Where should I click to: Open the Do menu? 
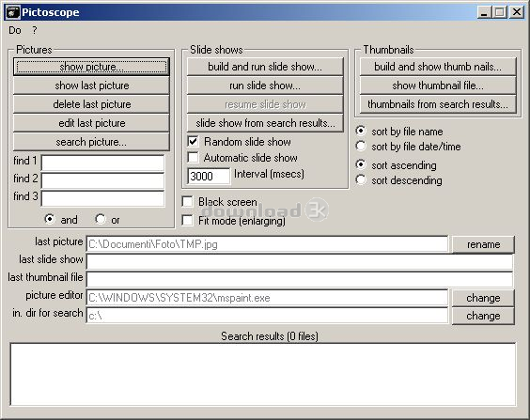pos(15,30)
